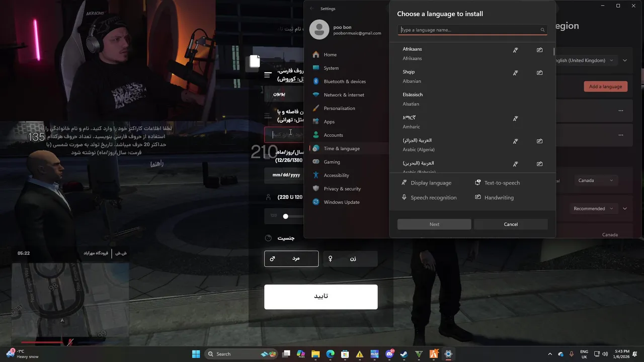Click handwriting icon on Arabic (Algeria) row
Screen dimensions: 644x362
[x=539, y=141]
